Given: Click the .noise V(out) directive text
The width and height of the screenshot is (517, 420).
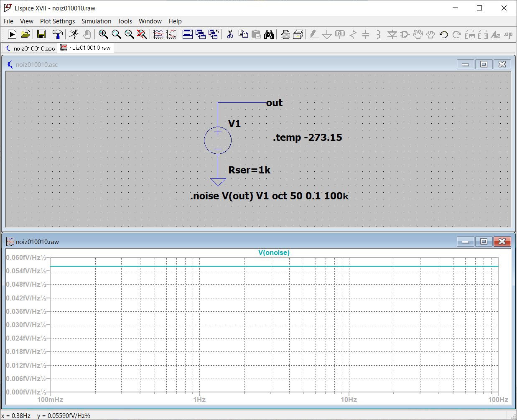Looking at the screenshot, I should click(269, 196).
